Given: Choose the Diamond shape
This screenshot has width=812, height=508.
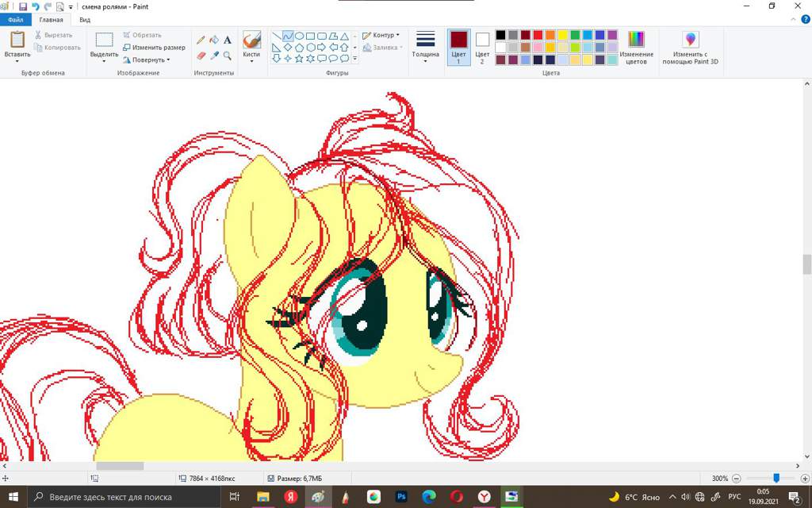Looking at the screenshot, I should [x=288, y=47].
